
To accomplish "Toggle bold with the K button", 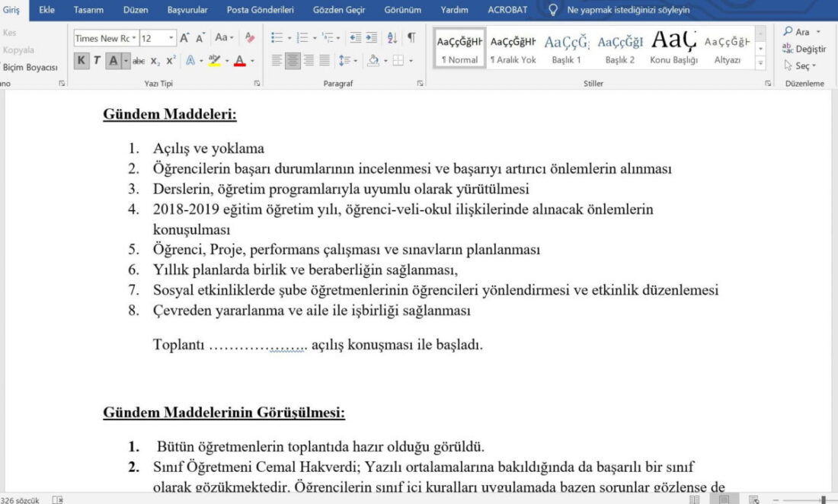I will (x=82, y=60).
